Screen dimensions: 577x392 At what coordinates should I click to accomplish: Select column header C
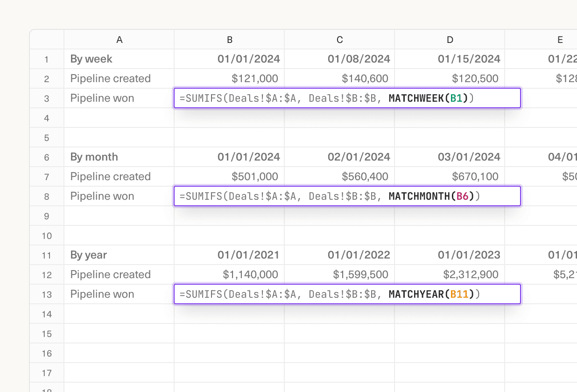point(339,40)
